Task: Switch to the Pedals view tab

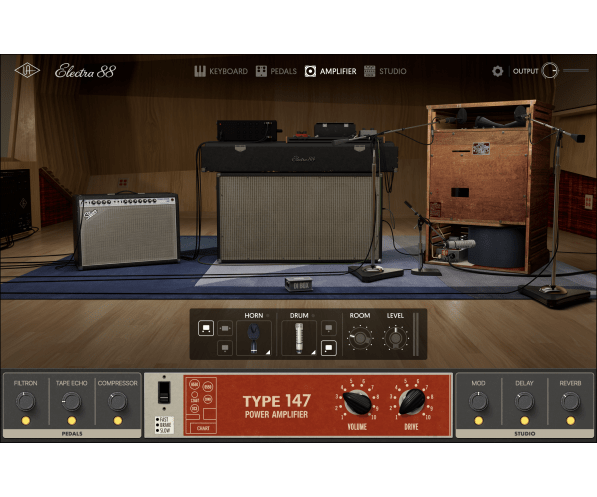Action: 276,71
